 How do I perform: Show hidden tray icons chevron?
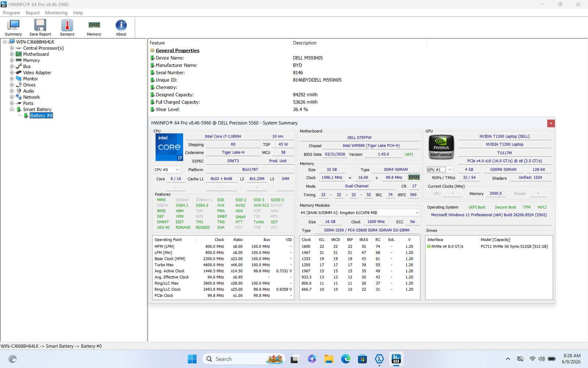pyautogui.click(x=508, y=359)
